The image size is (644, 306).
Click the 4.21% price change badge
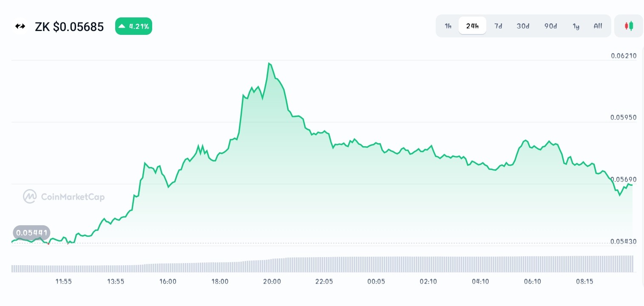[133, 26]
